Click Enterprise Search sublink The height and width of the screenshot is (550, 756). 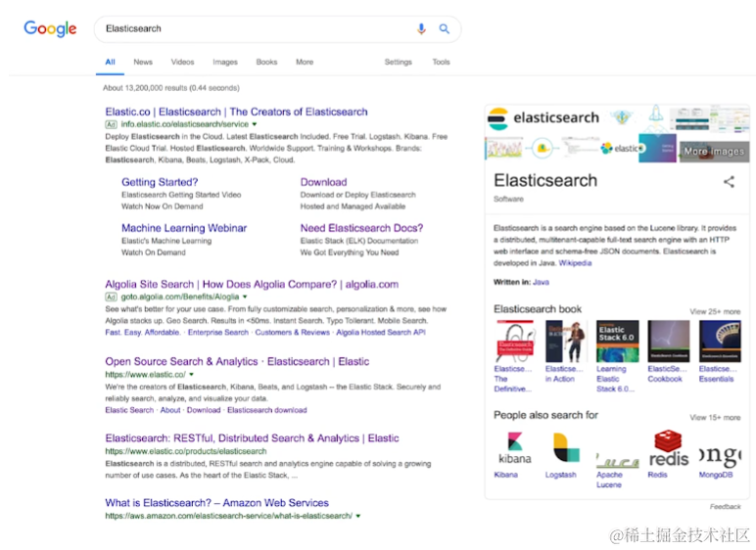pos(218,332)
